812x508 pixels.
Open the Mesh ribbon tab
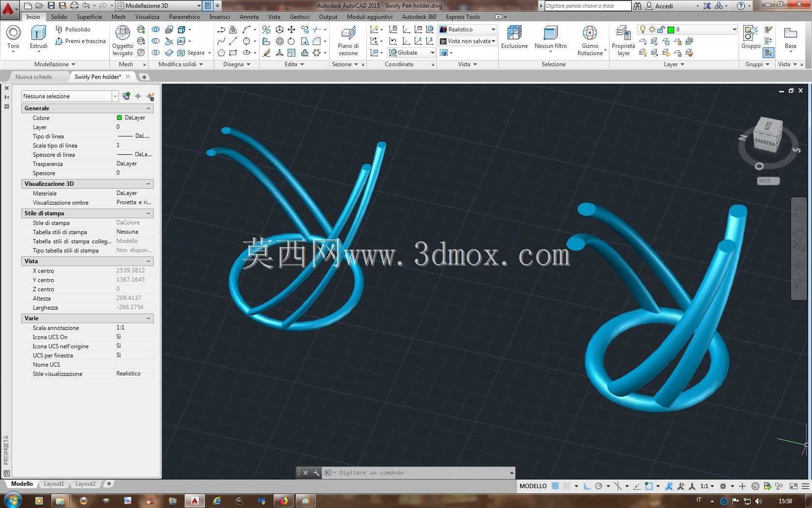click(x=118, y=16)
